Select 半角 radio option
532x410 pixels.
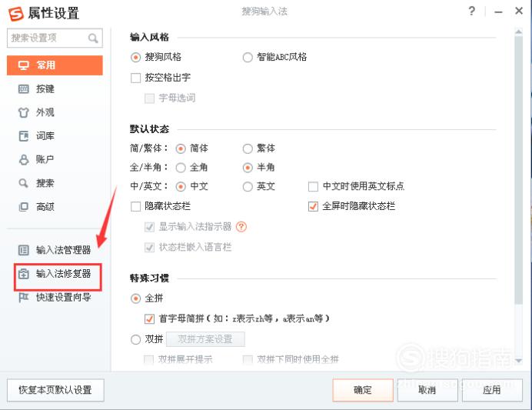click(248, 168)
